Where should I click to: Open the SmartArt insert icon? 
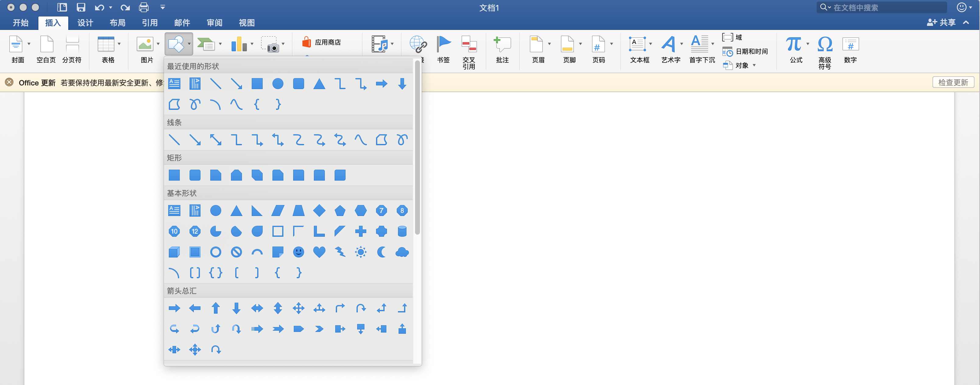pyautogui.click(x=206, y=44)
